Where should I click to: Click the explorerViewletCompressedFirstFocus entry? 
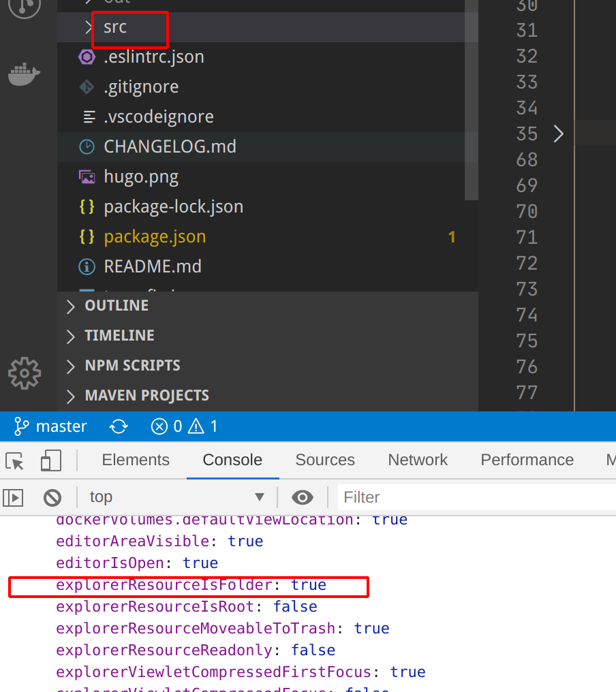pos(241,672)
